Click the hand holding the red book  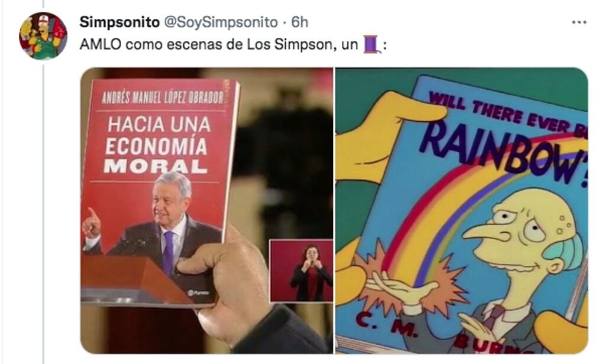pos(241,287)
